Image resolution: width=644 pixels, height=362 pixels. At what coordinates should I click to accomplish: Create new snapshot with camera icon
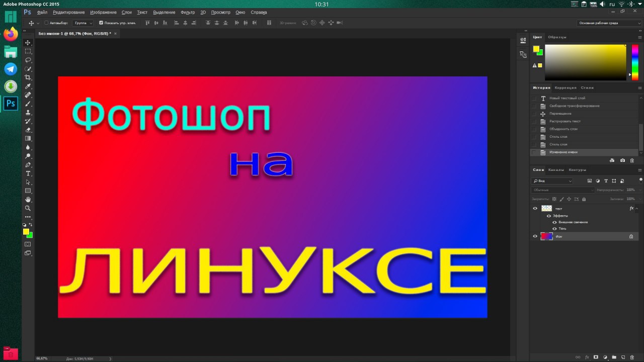pos(623,160)
